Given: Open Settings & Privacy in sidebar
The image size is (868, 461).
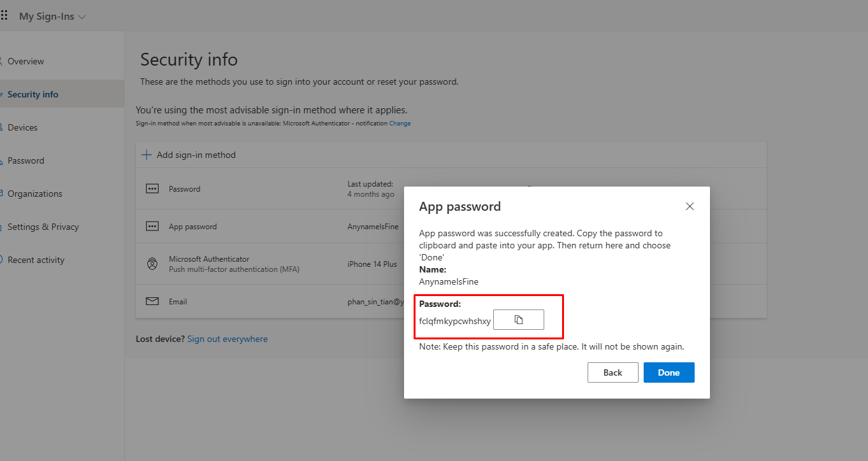Looking at the screenshot, I should coord(43,227).
